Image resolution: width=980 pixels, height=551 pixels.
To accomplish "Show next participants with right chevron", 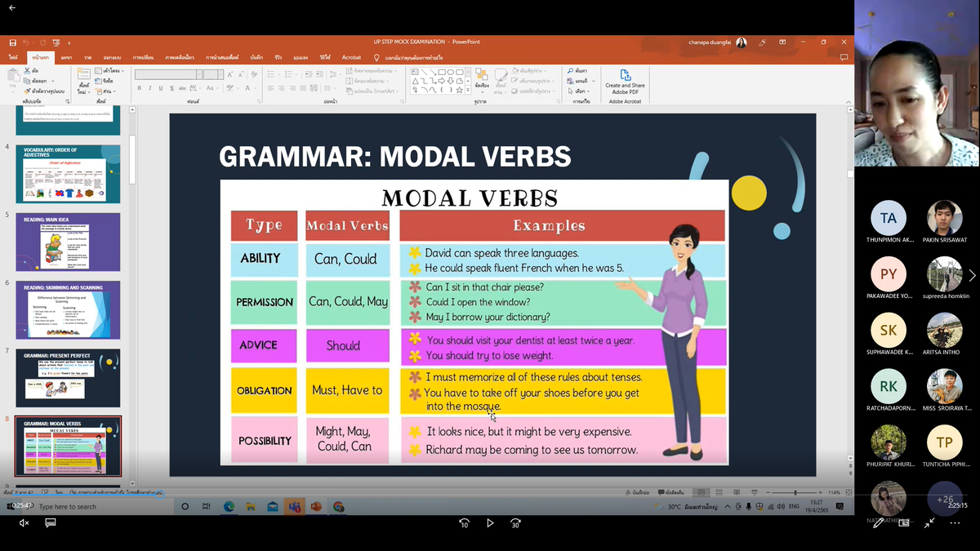I will pos(972,276).
